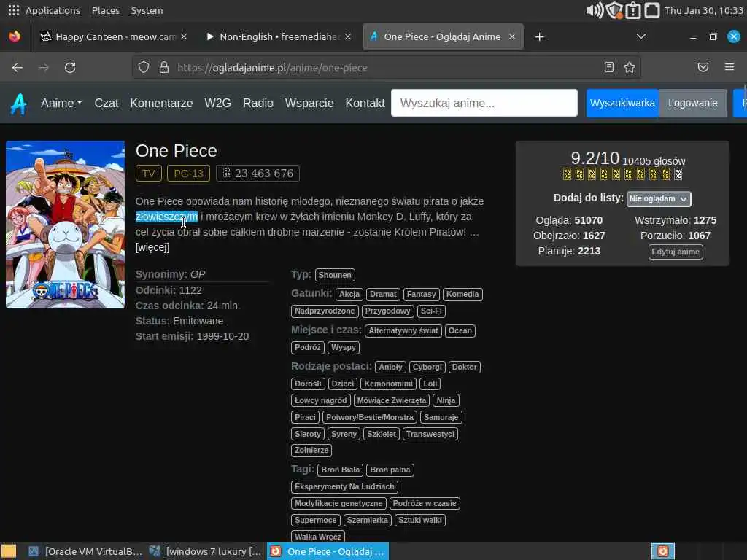Click the Edytuj anime button

676,252
